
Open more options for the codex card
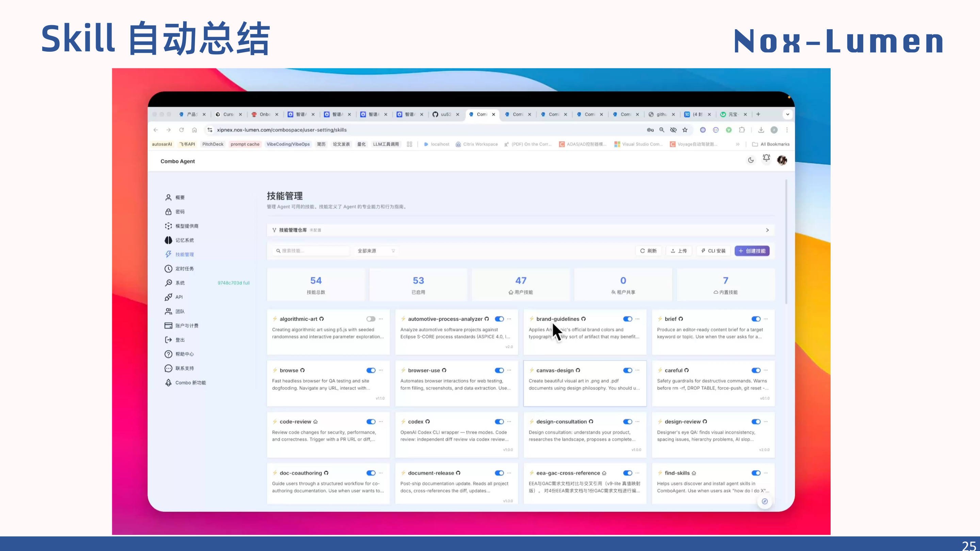coord(509,421)
